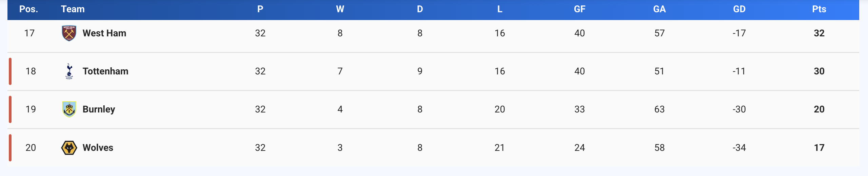Open the Tottenham team link

(105, 71)
